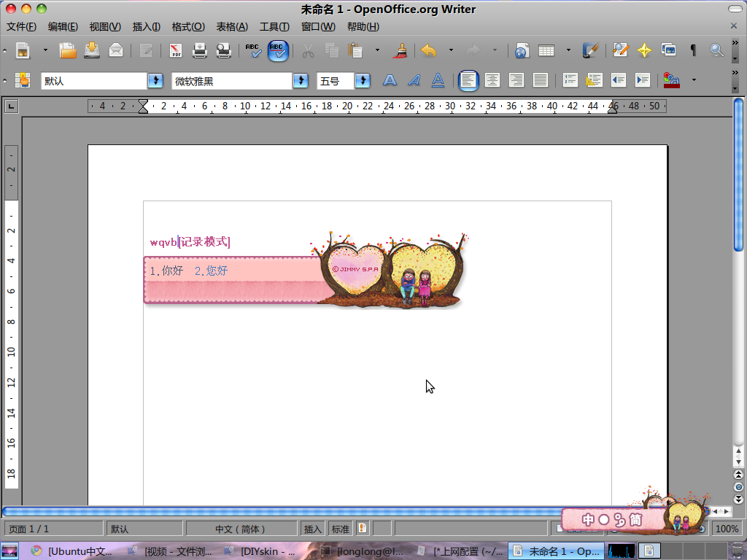Insert a hyperlink via the globe icon
Screen dimensions: 747x560
tap(522, 50)
